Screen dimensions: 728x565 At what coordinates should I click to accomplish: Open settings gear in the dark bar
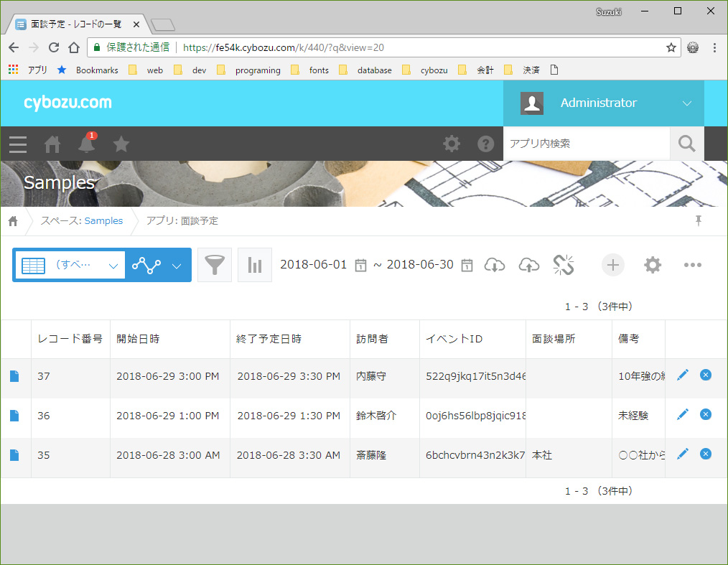pyautogui.click(x=452, y=144)
